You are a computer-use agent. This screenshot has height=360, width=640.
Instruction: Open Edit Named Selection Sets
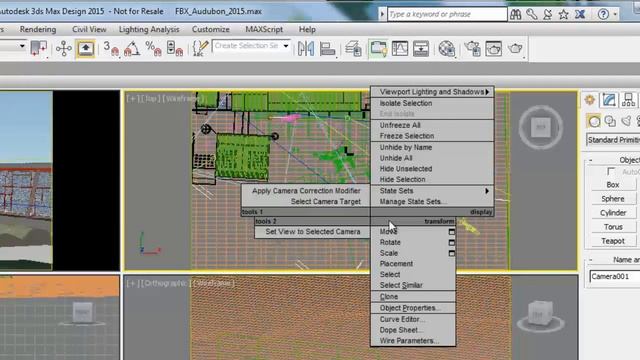click(x=200, y=49)
